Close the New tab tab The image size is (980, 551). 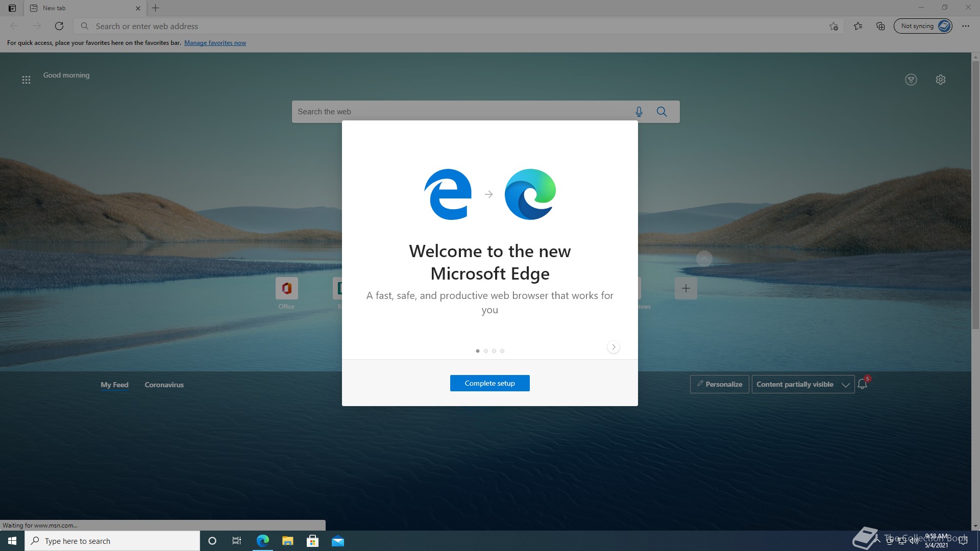pyautogui.click(x=138, y=8)
